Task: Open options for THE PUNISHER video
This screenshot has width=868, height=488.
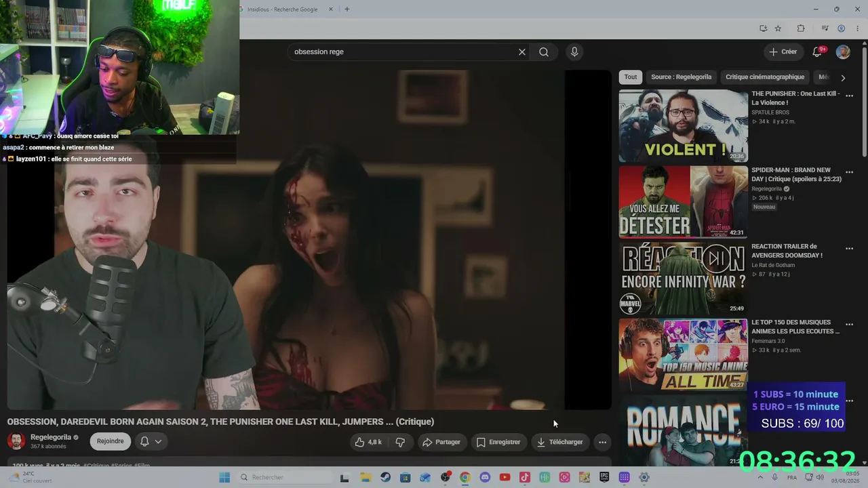Action: click(849, 96)
